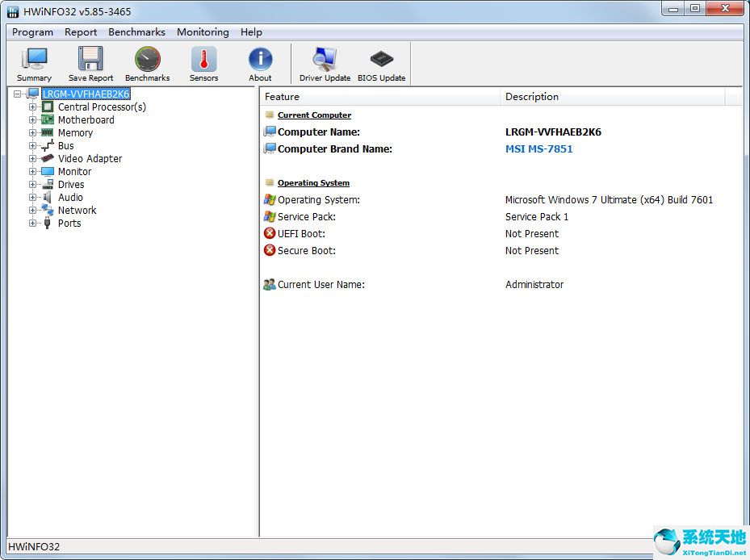Open the Monitoring menu
This screenshot has height=560, width=750.
click(x=203, y=32)
